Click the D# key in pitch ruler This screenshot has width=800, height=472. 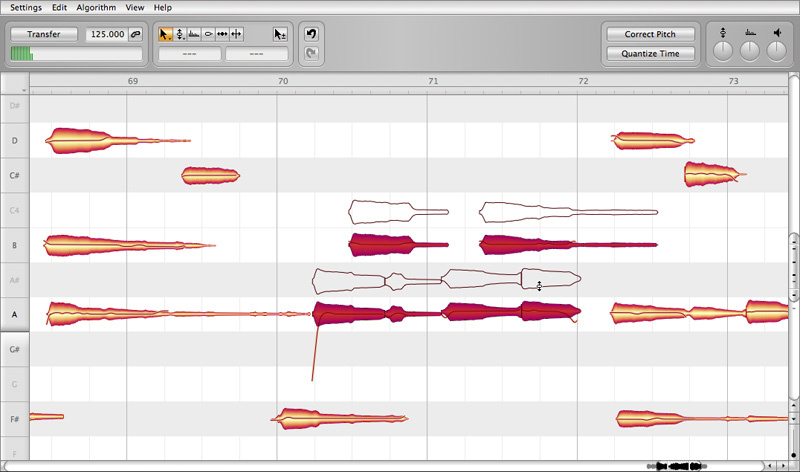[x=15, y=106]
